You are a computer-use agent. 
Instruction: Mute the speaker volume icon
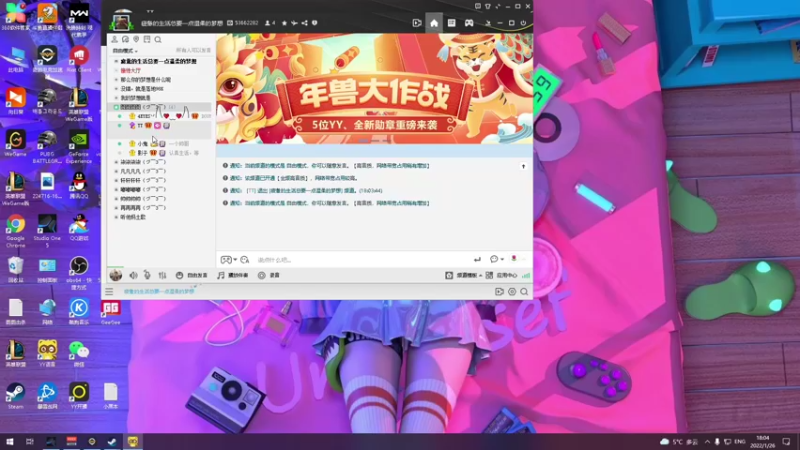click(x=133, y=275)
